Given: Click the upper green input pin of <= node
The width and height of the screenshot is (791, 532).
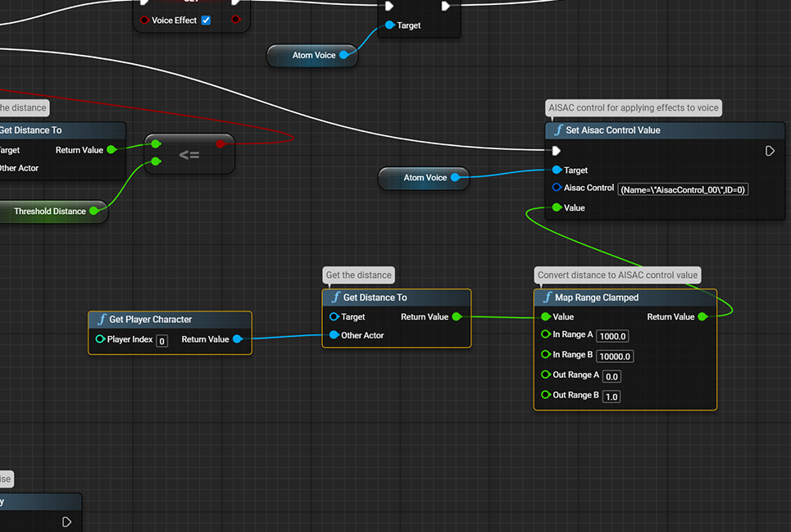Looking at the screenshot, I should click(157, 144).
